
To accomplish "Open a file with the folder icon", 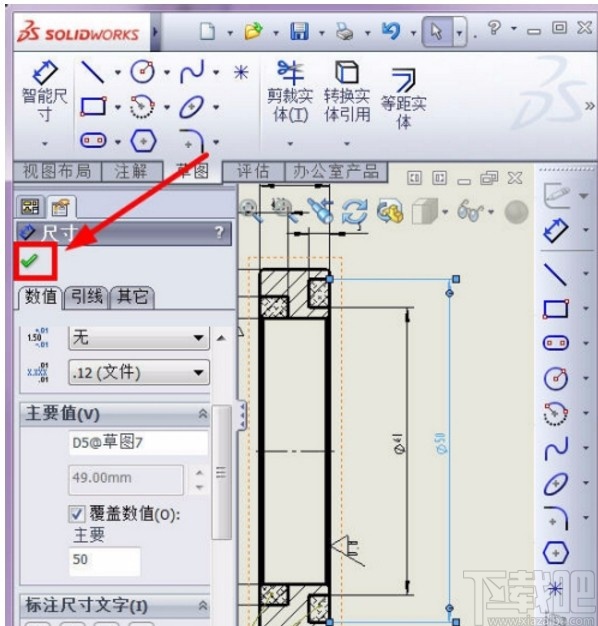I will point(253,31).
